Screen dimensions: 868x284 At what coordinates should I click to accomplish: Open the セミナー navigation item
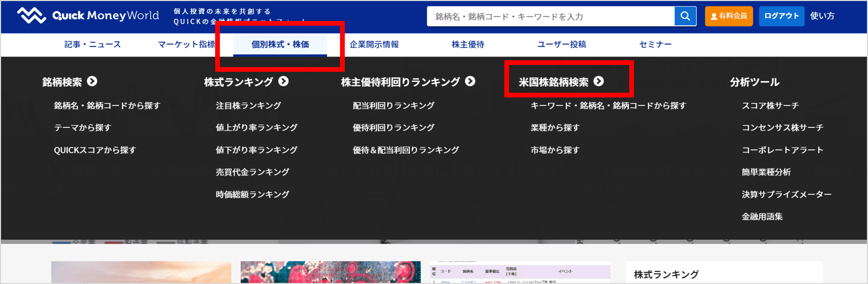tap(655, 45)
